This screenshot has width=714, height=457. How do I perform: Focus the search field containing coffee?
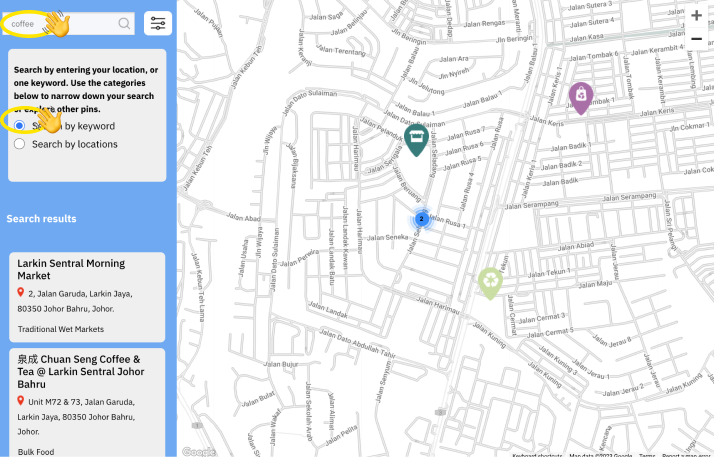68,24
